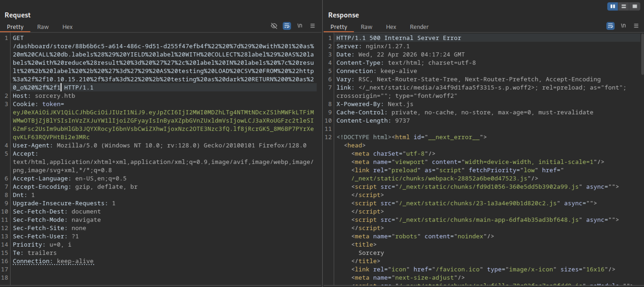Open the Response Render tab

pos(419,27)
